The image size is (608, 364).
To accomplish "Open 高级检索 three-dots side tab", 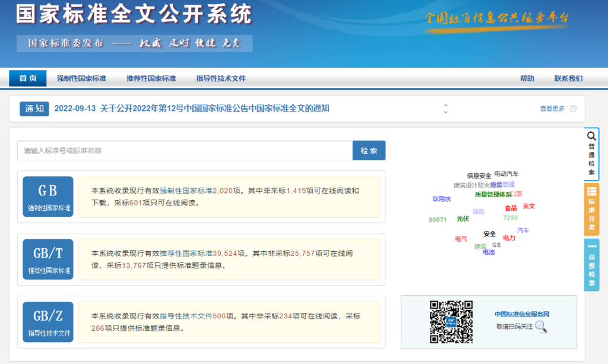I will click(591, 246).
